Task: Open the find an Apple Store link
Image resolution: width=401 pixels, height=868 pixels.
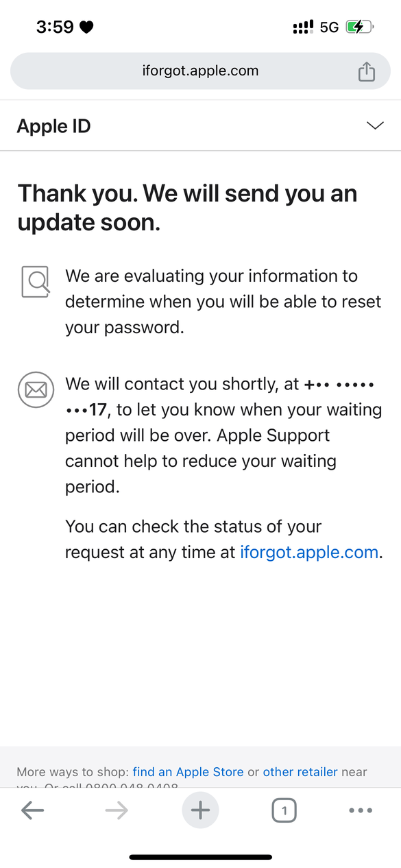Action: pos(189,772)
